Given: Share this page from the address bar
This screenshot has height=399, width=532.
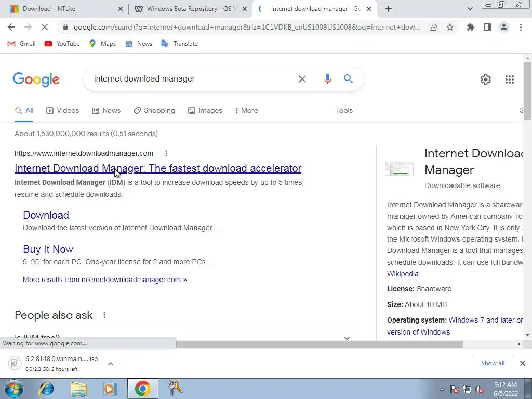Looking at the screenshot, I should click(x=433, y=27).
